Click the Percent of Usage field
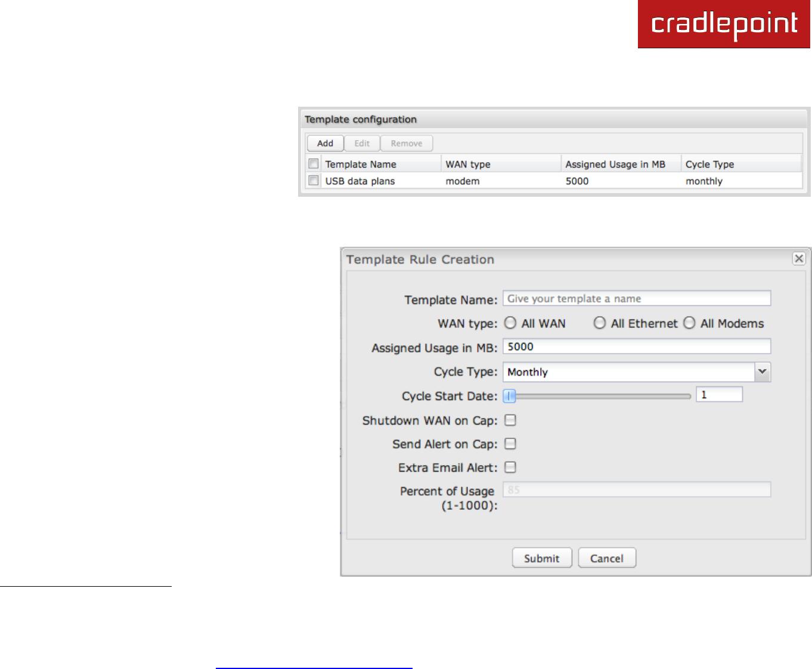 coord(637,490)
